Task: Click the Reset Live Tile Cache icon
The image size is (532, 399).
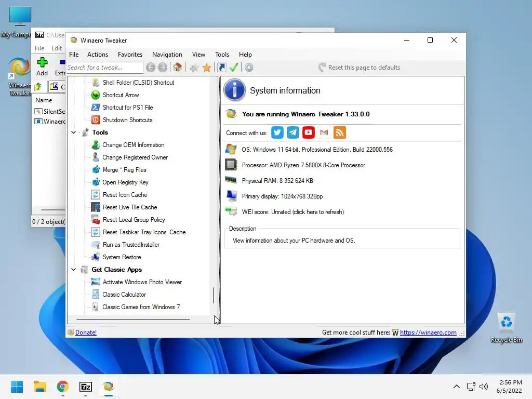Action: coord(96,207)
